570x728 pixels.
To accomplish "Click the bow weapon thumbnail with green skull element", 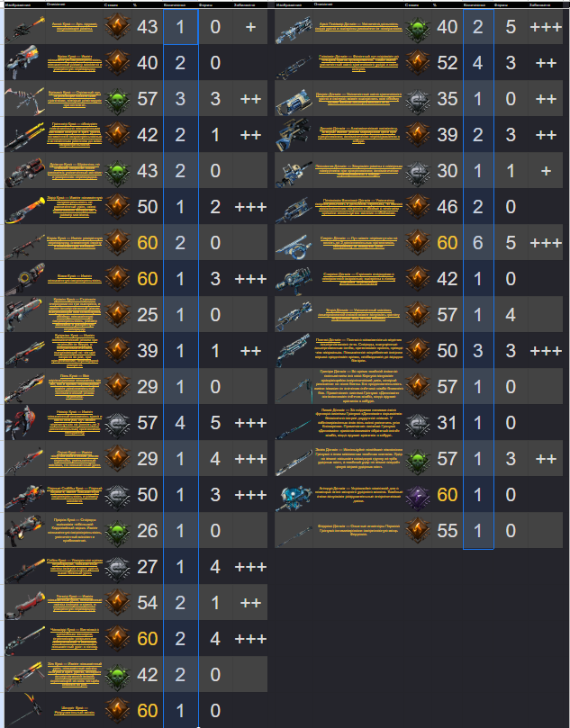I will (x=25, y=99).
